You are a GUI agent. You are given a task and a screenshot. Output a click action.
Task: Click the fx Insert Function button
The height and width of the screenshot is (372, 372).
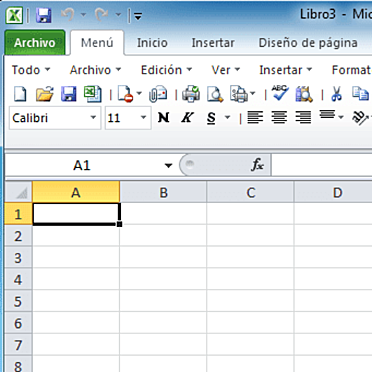[x=257, y=165]
